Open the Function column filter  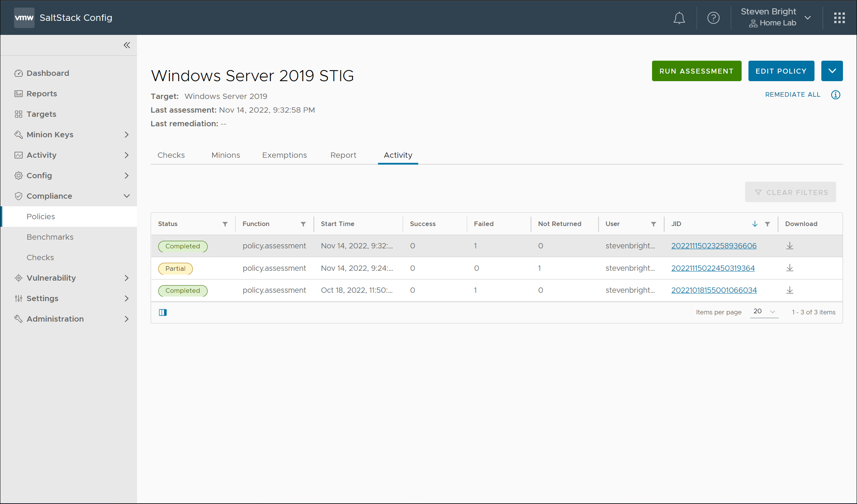(303, 224)
